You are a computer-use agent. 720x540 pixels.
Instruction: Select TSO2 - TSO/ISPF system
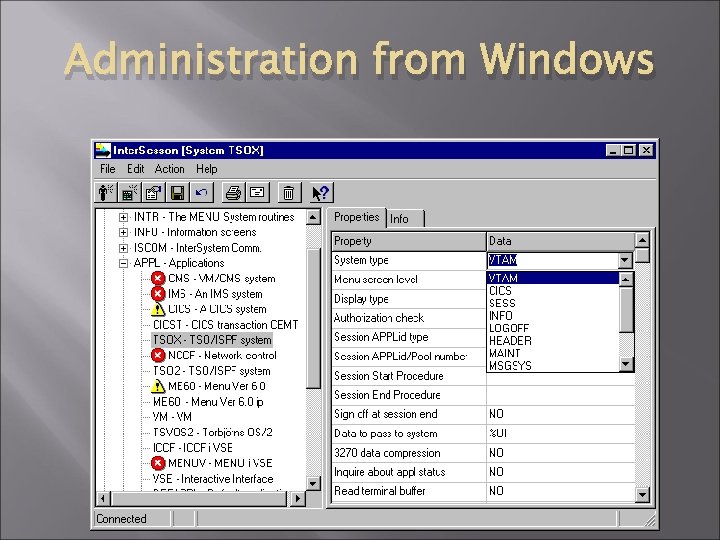click(212, 371)
